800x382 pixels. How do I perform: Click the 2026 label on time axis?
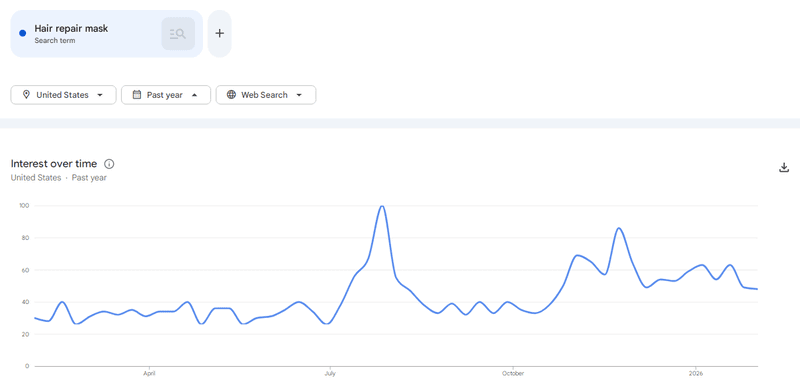695,374
